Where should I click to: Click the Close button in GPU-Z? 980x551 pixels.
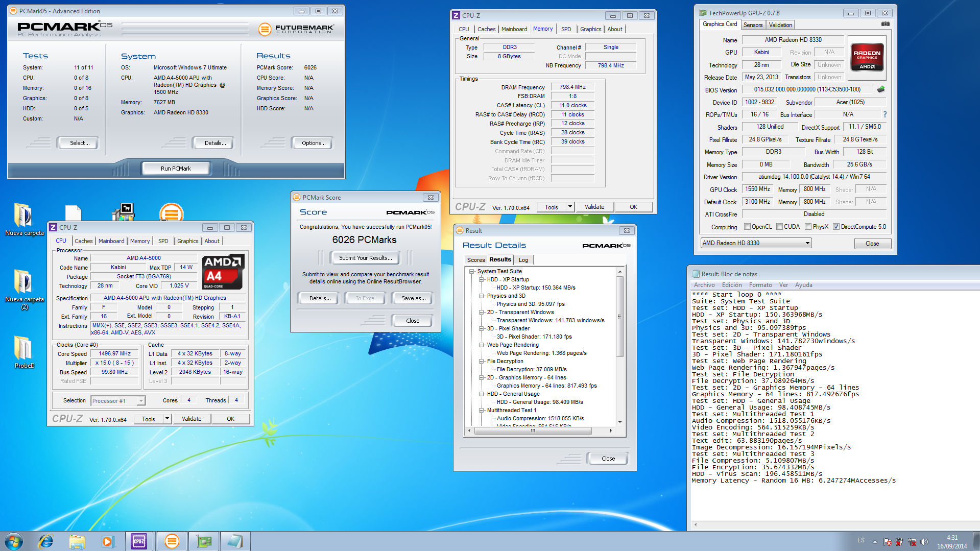click(872, 244)
